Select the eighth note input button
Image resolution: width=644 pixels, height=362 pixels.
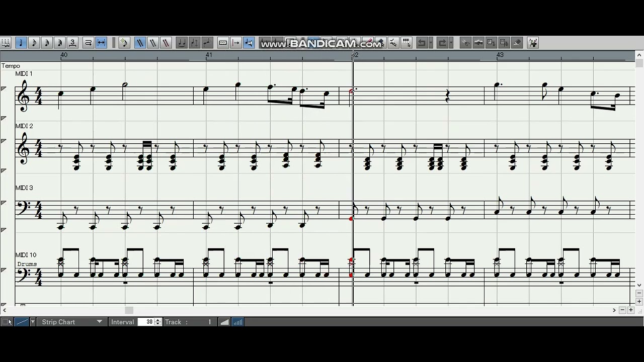pos(34,43)
